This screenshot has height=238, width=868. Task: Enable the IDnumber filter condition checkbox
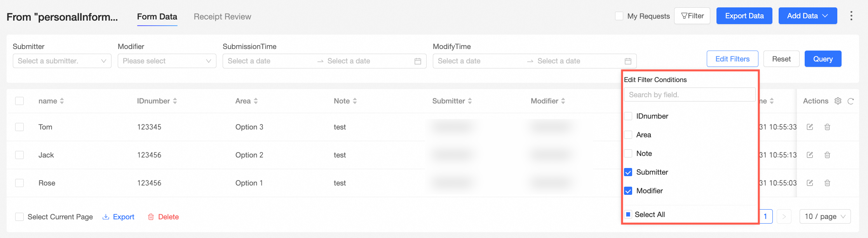[x=628, y=116]
